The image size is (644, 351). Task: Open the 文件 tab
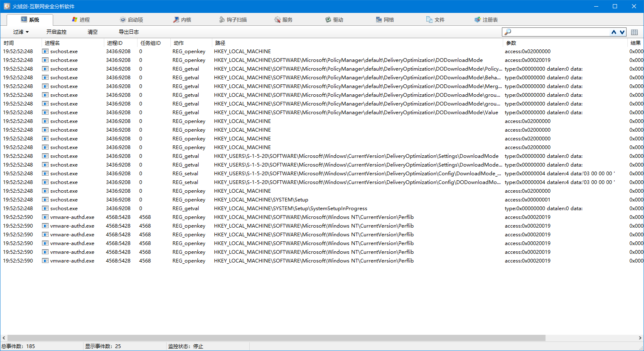pos(435,20)
